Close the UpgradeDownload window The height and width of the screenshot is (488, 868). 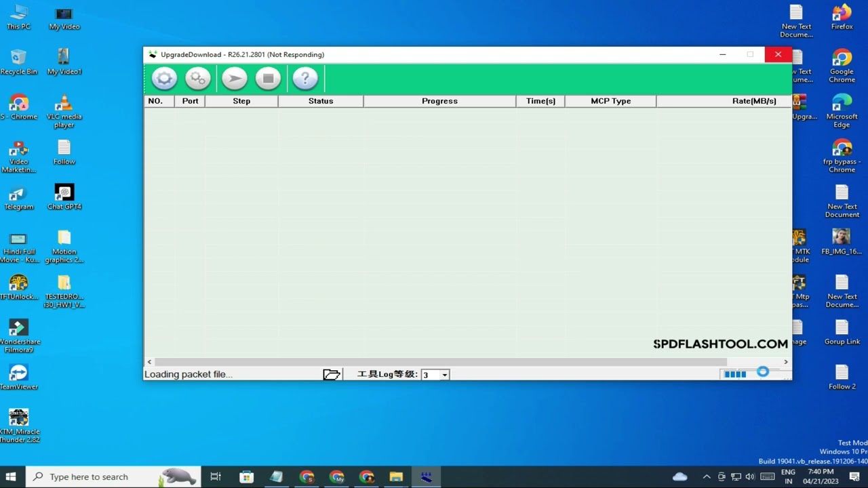pos(778,54)
